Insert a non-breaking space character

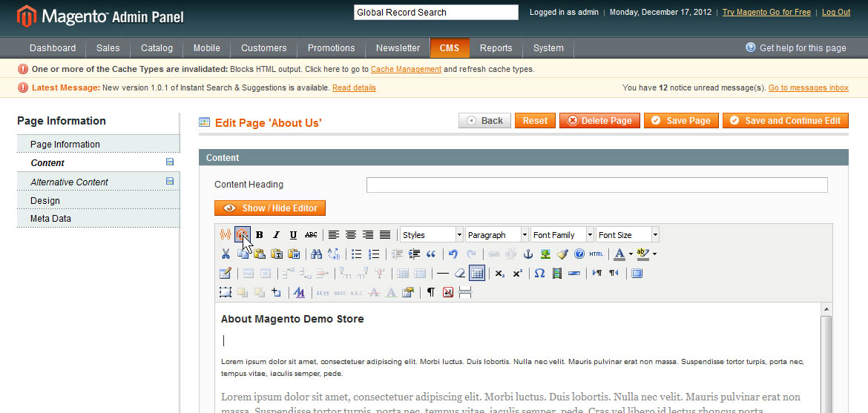click(x=448, y=293)
